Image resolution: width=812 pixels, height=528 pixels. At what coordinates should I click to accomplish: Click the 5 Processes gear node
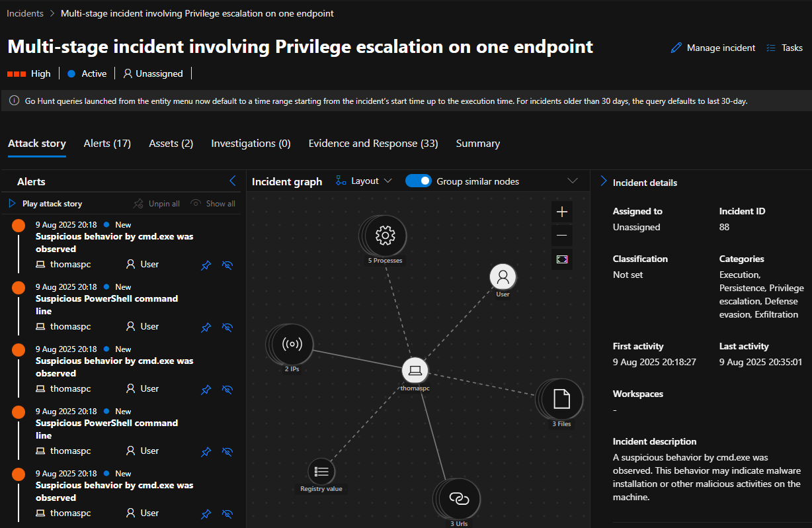pyautogui.click(x=384, y=236)
